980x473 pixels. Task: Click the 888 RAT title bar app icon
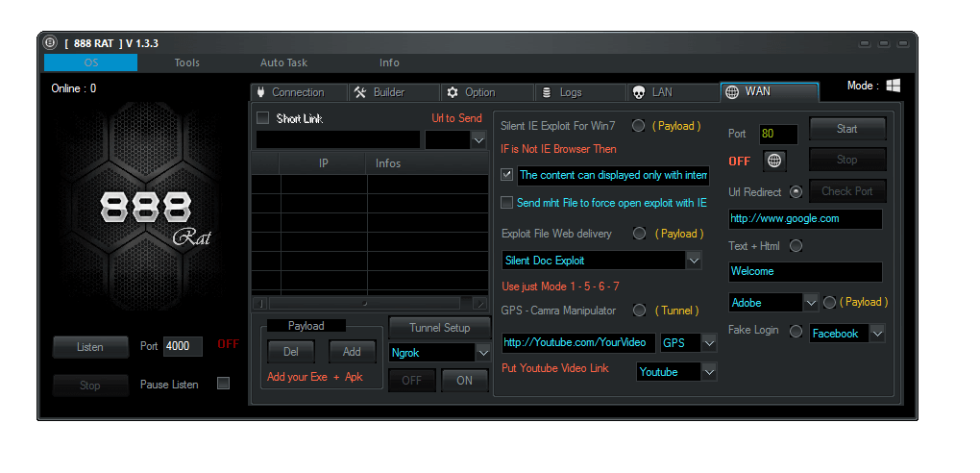[50, 42]
